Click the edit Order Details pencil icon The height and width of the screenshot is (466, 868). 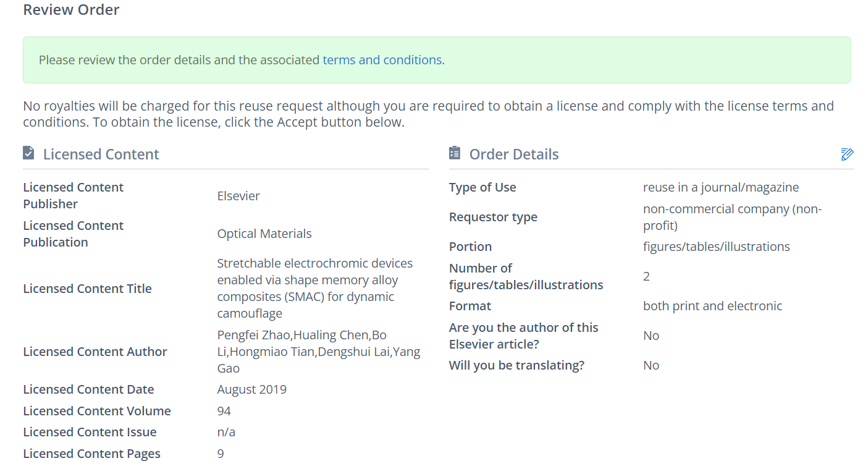847,155
